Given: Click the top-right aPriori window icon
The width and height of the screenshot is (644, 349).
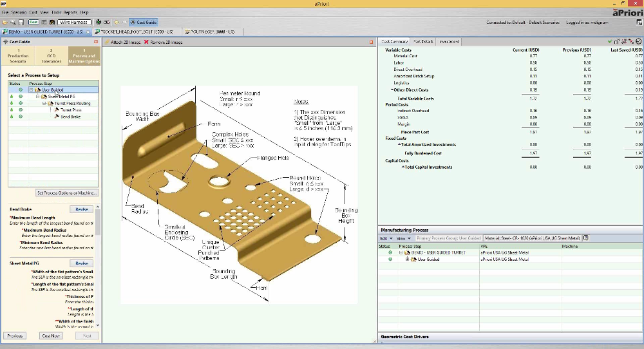Looking at the screenshot, I should point(639,22).
